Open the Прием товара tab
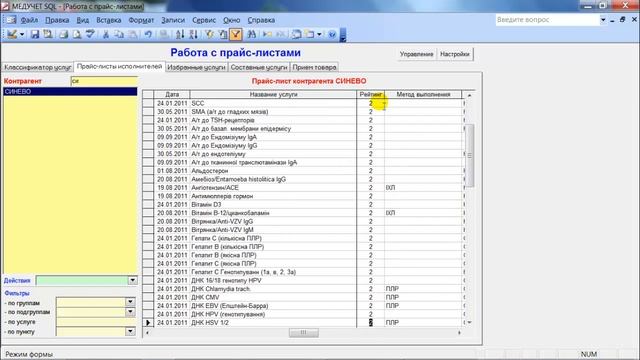Screen dimensions: 640x360 coord(314,67)
